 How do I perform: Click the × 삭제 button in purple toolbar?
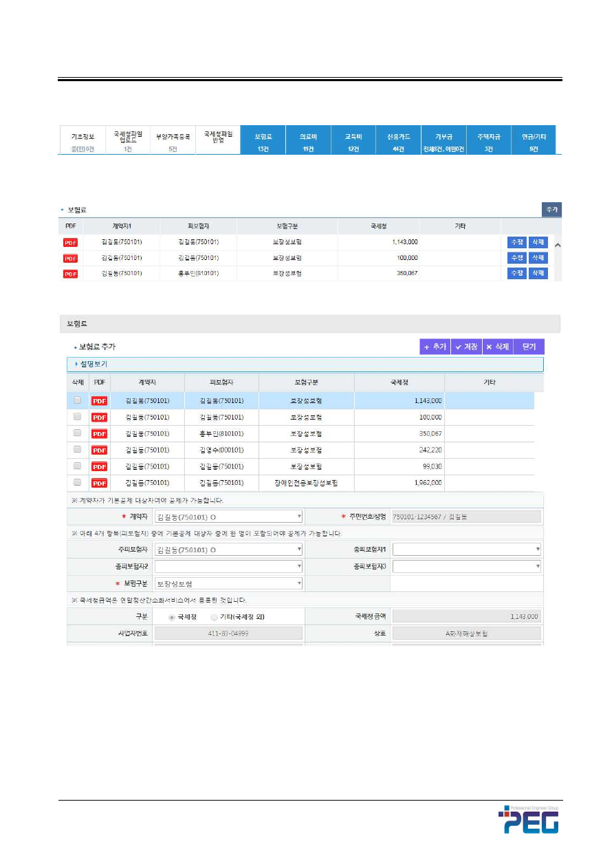pyautogui.click(x=498, y=347)
